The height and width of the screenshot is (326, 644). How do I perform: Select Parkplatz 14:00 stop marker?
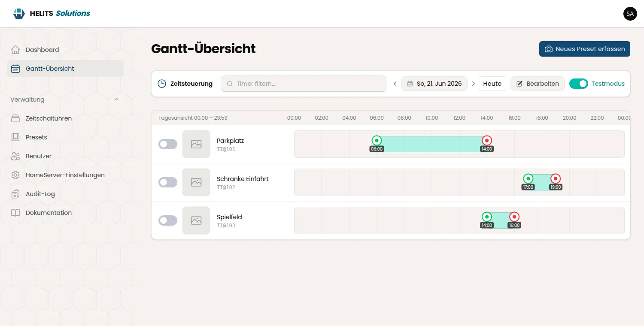pos(487,140)
